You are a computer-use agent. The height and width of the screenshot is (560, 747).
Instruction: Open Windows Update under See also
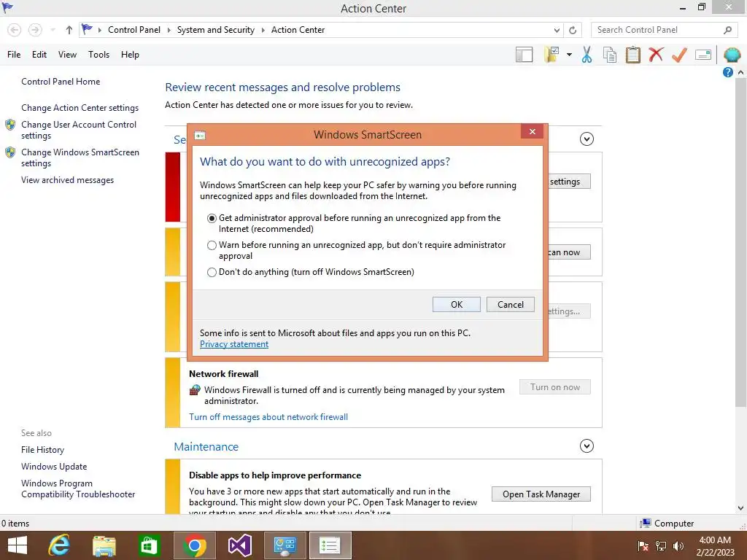pyautogui.click(x=54, y=467)
